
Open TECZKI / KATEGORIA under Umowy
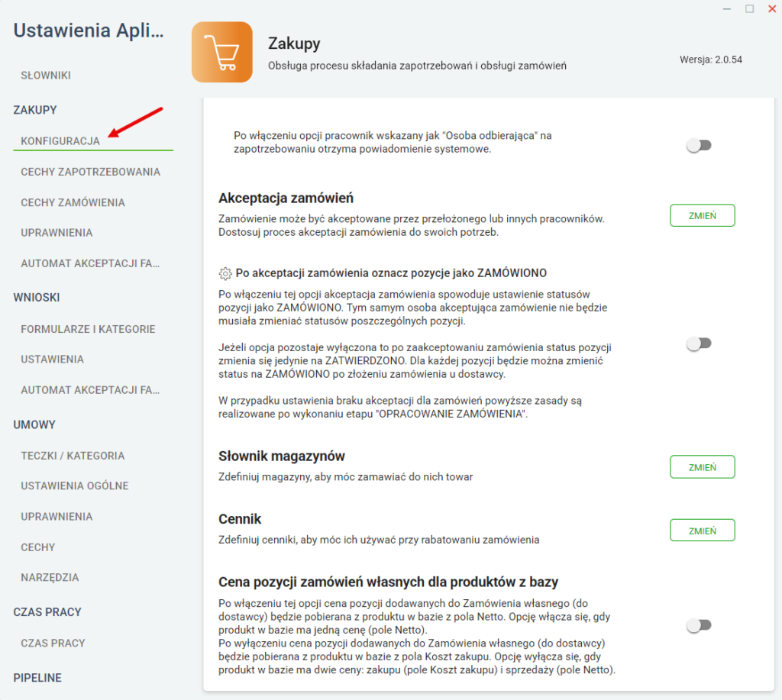coord(73,456)
